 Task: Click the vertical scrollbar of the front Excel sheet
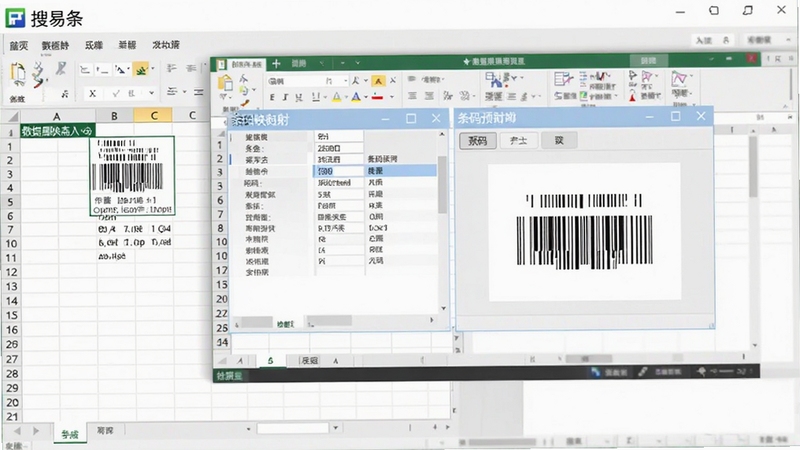coord(753,167)
